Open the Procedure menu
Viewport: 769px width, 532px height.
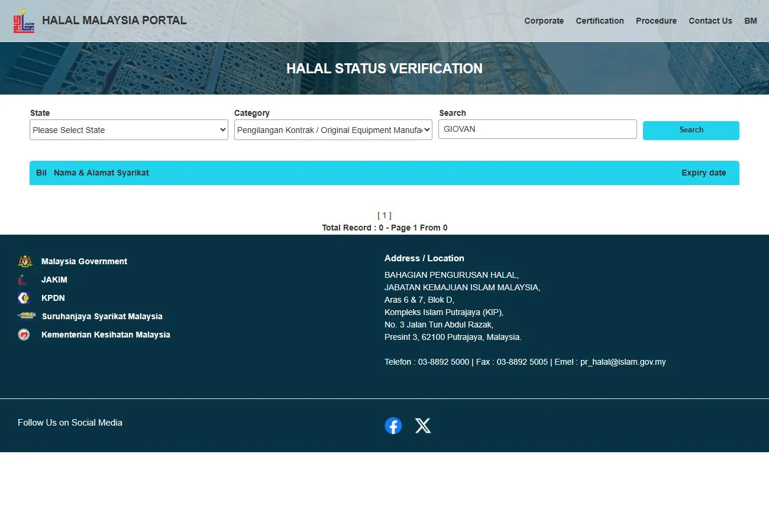click(x=656, y=21)
